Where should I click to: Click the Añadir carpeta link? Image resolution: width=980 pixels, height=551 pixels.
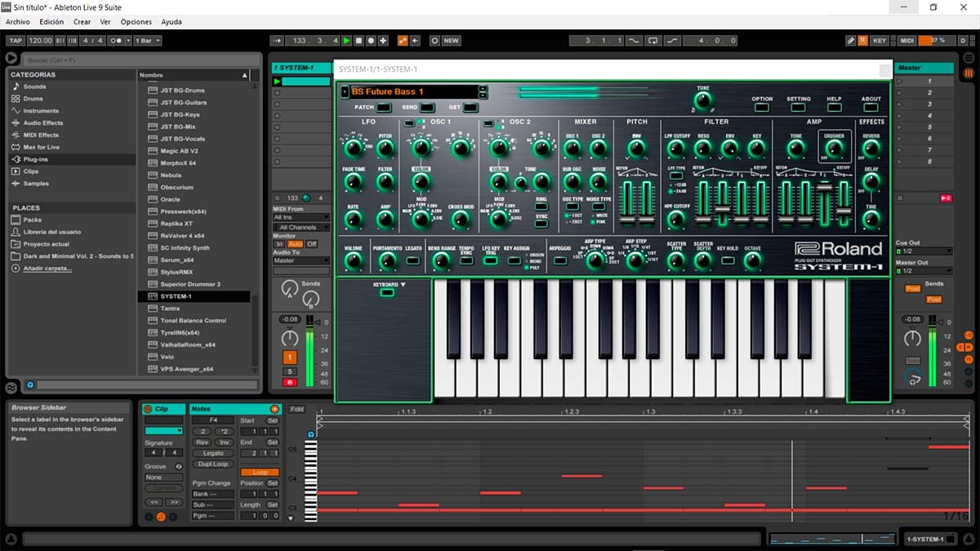tap(47, 268)
